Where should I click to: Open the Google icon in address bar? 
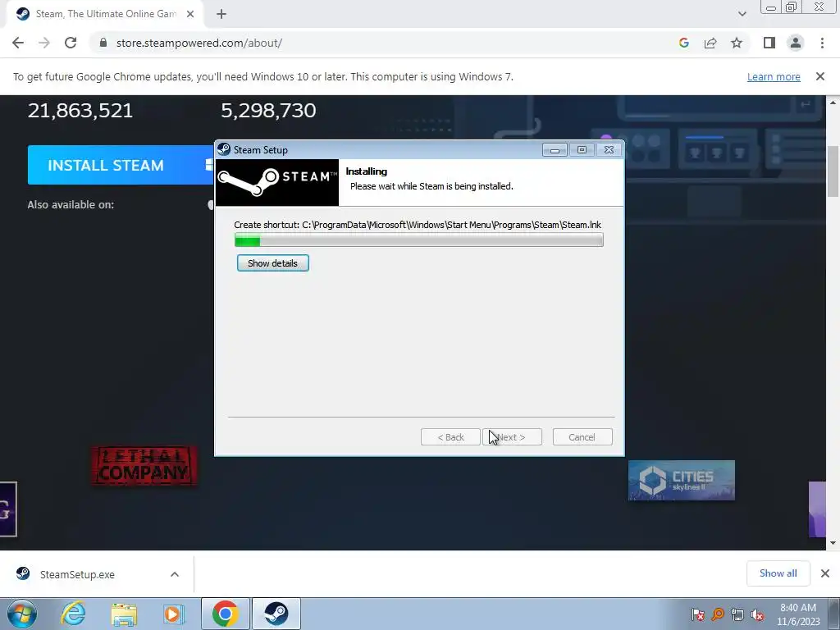click(x=683, y=43)
